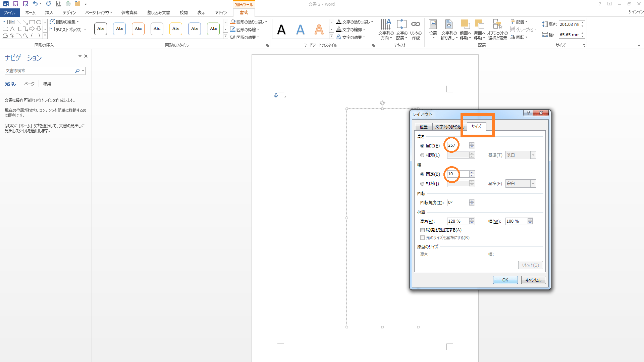Increase scale height (高さ(H)) percent spinner
The image size is (644, 362).
click(472, 220)
